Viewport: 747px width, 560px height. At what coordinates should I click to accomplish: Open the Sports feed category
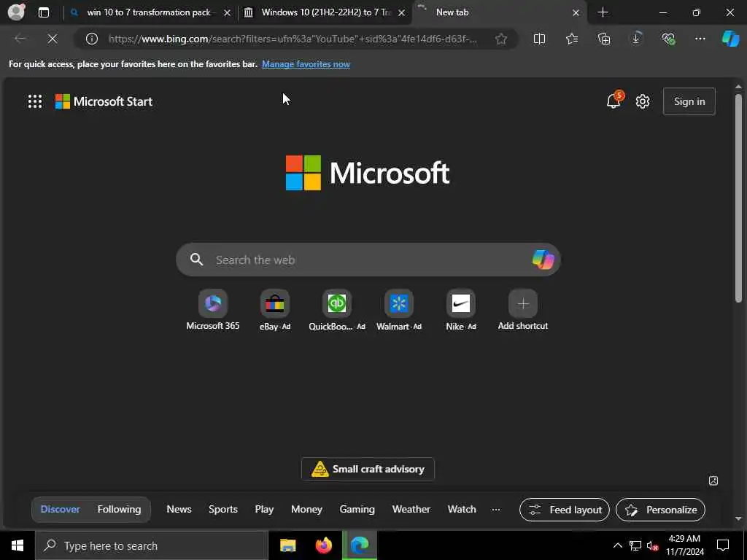point(223,509)
